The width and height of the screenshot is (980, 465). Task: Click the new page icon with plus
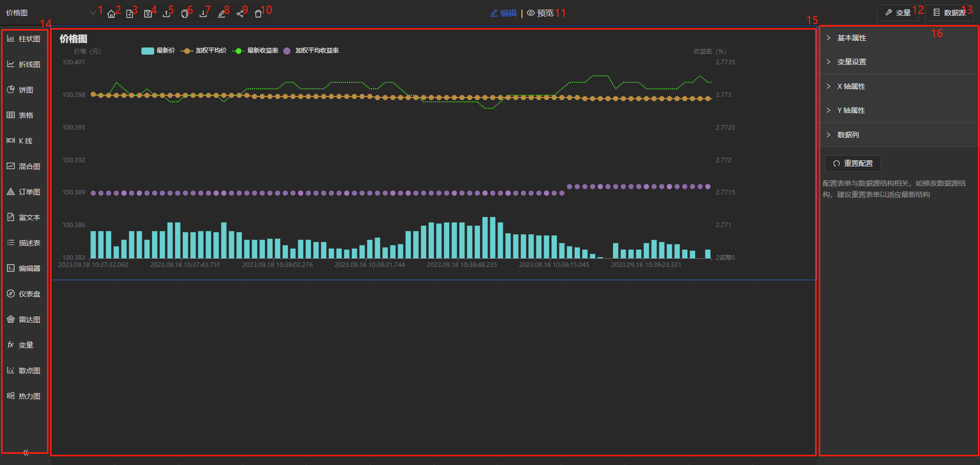tap(130, 14)
